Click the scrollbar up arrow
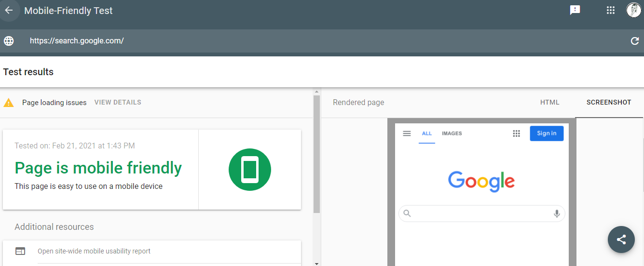This screenshot has height=266, width=644. tap(316, 91)
